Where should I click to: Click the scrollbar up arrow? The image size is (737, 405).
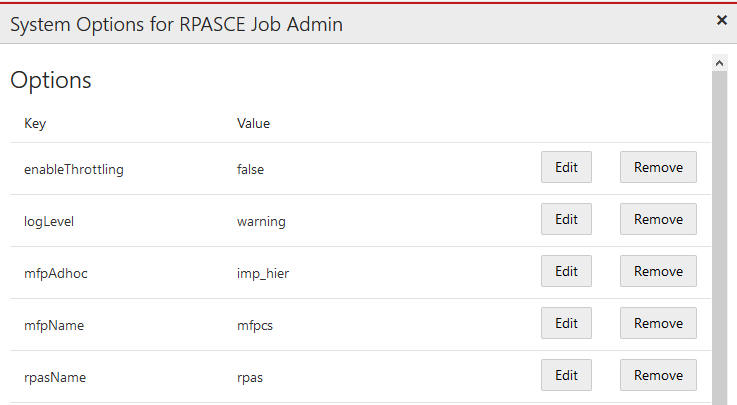[x=719, y=62]
